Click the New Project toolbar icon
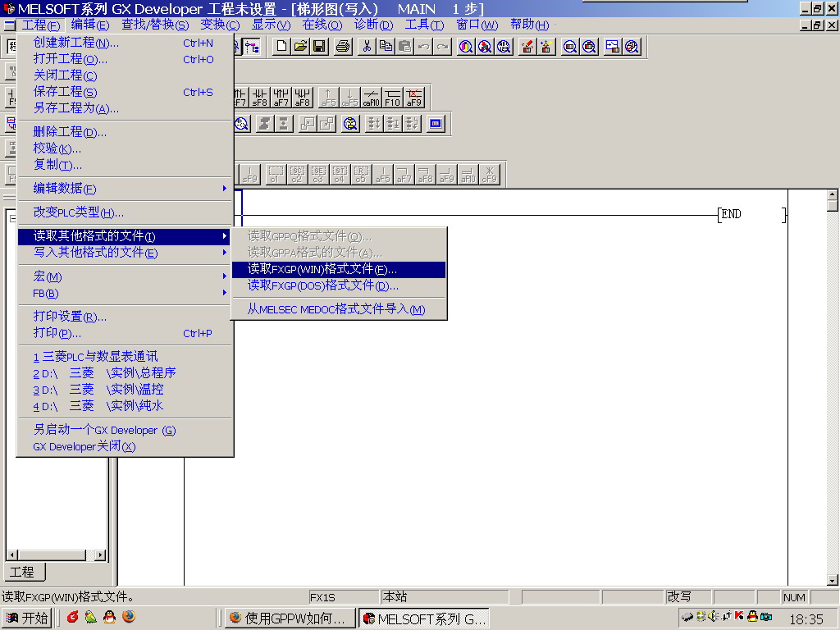 [282, 47]
